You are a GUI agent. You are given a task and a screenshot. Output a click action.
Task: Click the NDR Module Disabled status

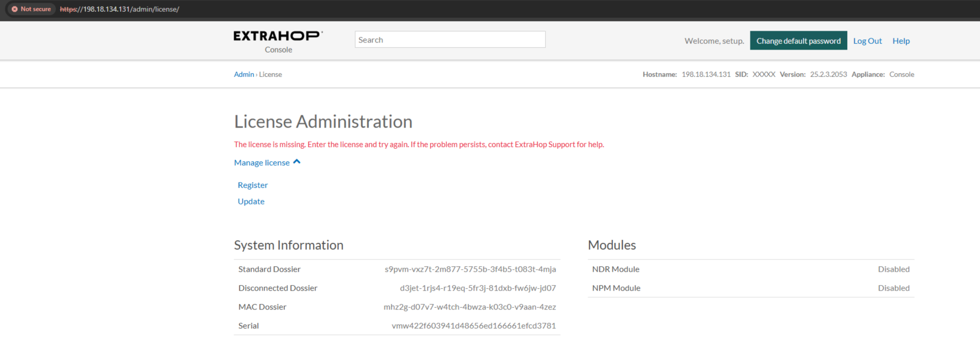[x=893, y=269]
